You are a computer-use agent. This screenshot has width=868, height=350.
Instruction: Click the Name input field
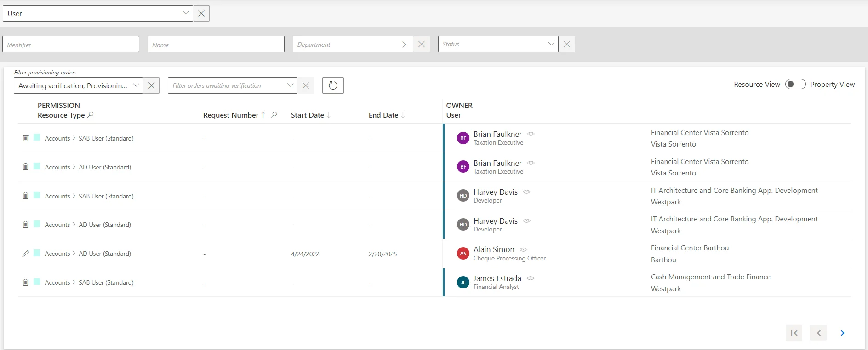(216, 44)
